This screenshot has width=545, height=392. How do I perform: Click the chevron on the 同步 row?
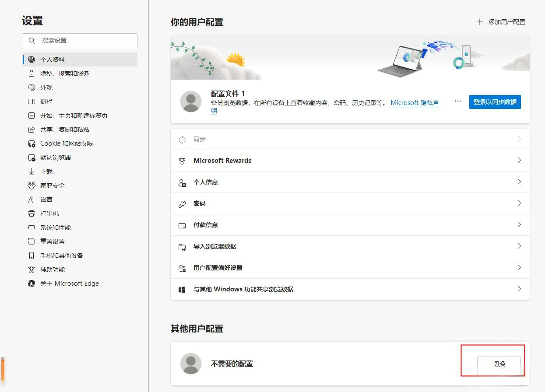coord(520,139)
